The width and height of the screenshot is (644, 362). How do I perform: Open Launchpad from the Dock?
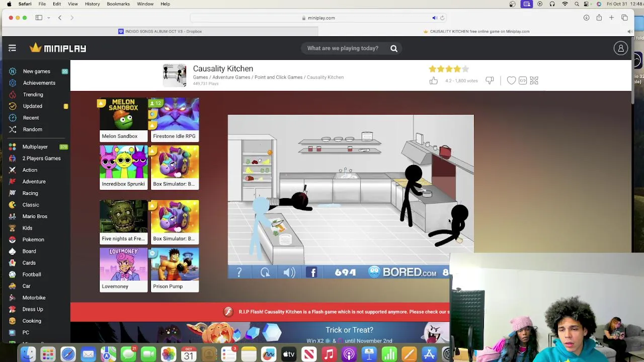[48, 354]
